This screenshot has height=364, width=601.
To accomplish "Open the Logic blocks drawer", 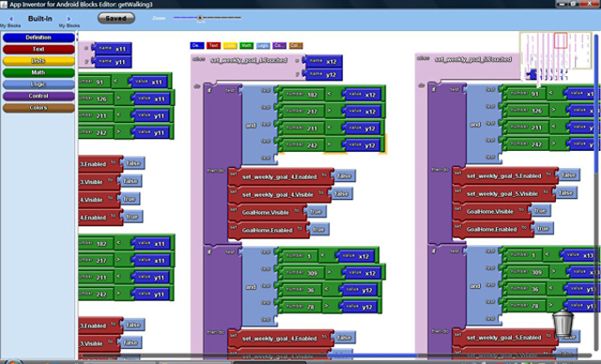I will point(39,84).
